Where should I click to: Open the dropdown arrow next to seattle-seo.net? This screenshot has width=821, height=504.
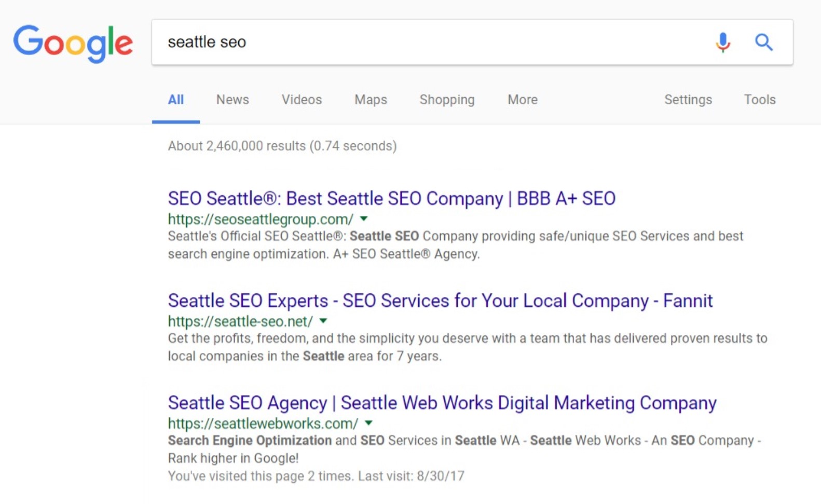tap(323, 321)
